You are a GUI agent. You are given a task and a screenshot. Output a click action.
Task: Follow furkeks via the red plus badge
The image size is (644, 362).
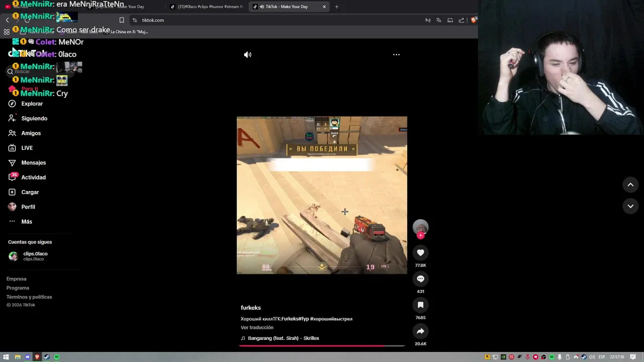(421, 235)
